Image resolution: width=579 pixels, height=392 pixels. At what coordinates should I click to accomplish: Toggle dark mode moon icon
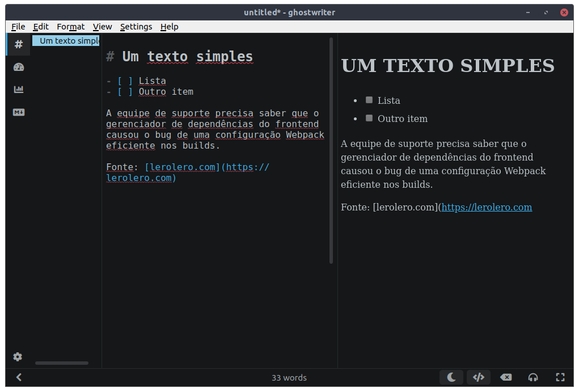coord(451,377)
